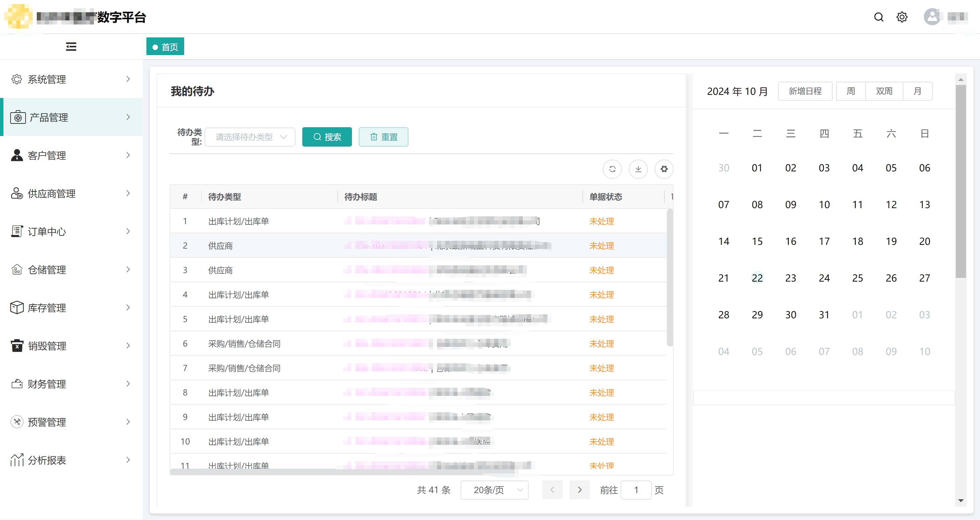
Task: Open table column settings gear
Action: (x=664, y=169)
